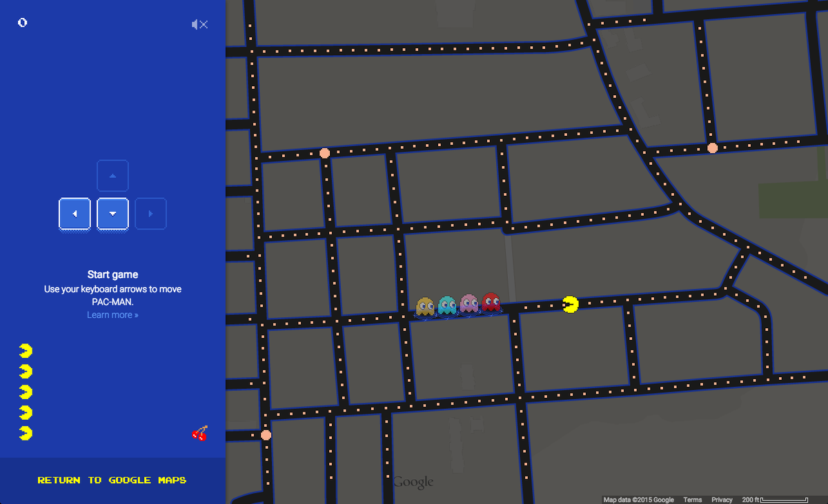Click the cherry bonus fruit icon

coord(199,433)
